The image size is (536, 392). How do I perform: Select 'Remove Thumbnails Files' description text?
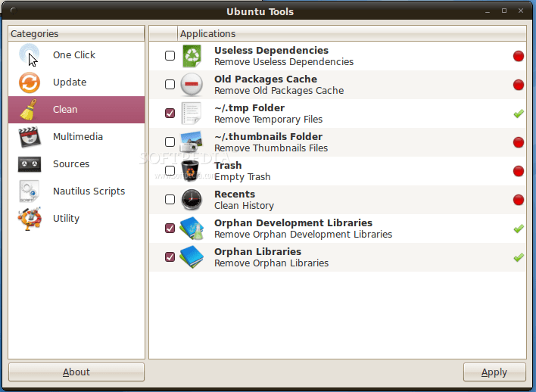[x=271, y=148]
